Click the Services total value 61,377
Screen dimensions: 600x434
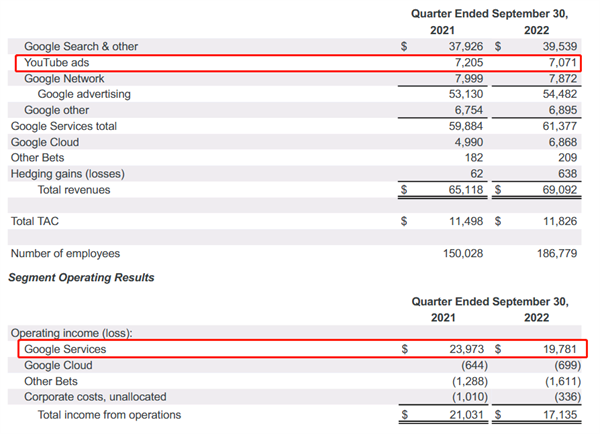click(559, 126)
